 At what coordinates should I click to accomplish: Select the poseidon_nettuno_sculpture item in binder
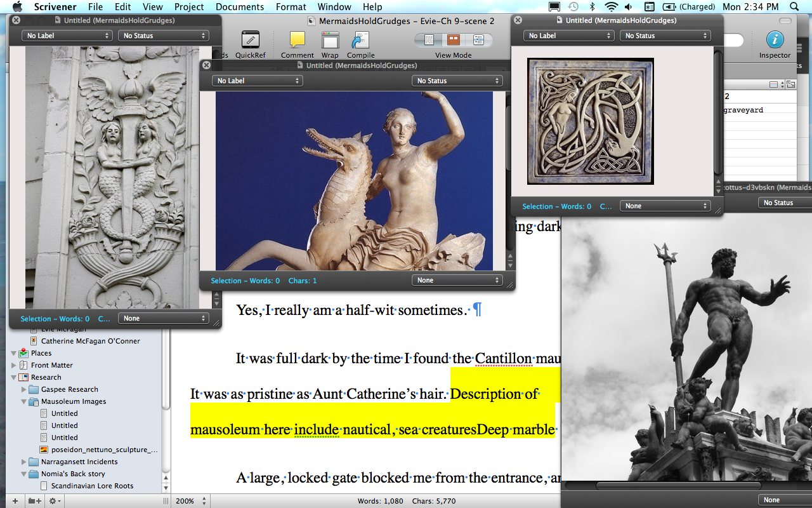[105, 450]
